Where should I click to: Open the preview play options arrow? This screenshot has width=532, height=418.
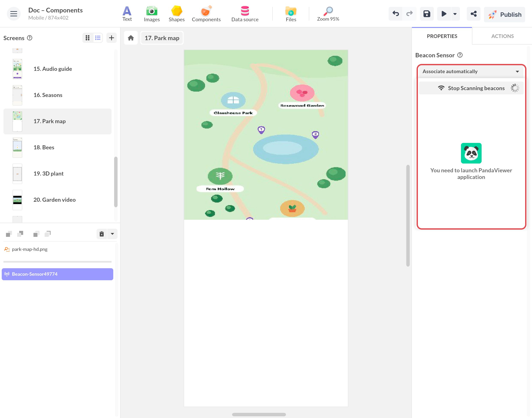click(455, 14)
